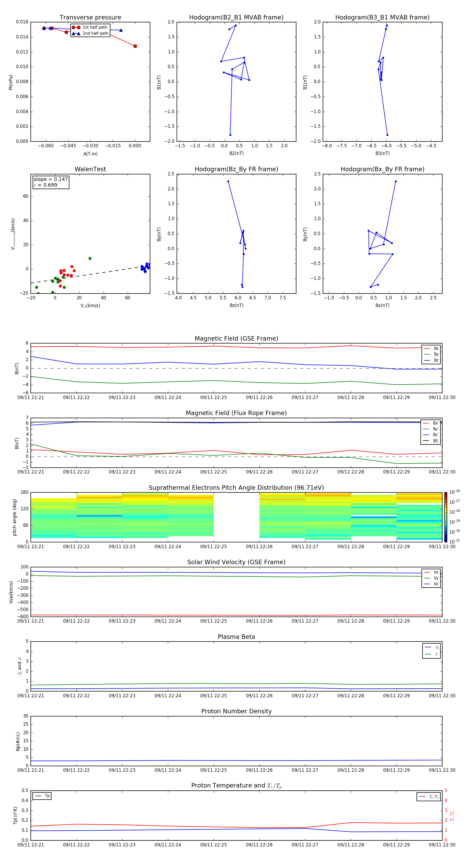Select the β entry in Plasma Beta legend
The width and height of the screenshot is (473, 868).
pos(431,654)
